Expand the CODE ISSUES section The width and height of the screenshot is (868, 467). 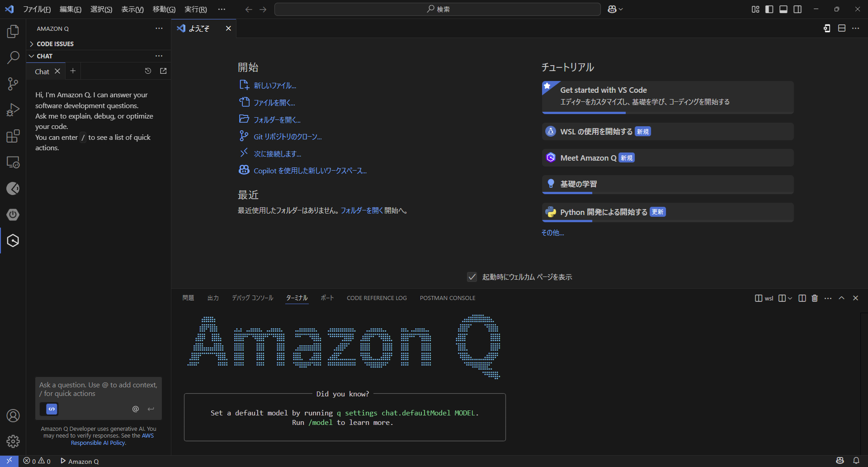point(55,44)
